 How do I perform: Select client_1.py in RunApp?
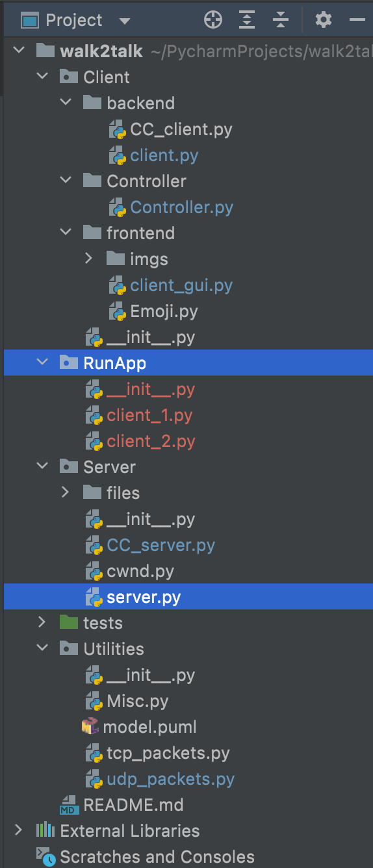click(150, 415)
